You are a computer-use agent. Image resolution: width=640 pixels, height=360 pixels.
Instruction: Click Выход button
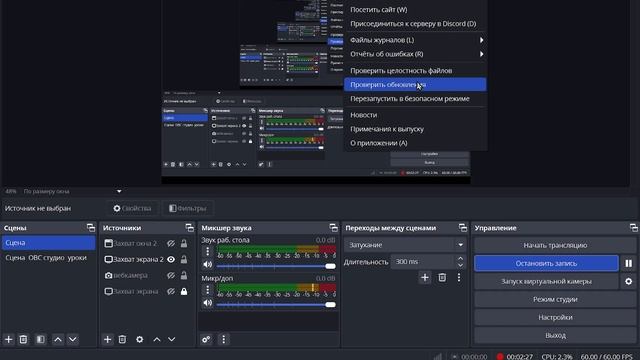click(x=555, y=335)
